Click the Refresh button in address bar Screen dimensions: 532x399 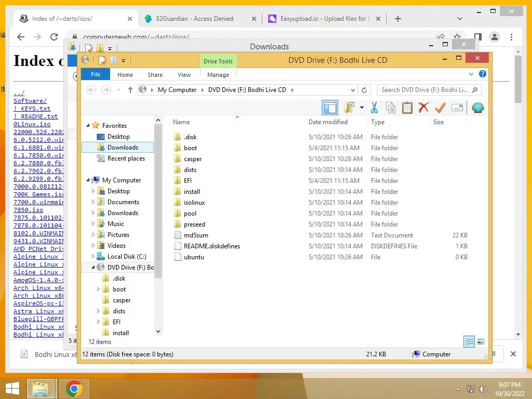point(364,90)
